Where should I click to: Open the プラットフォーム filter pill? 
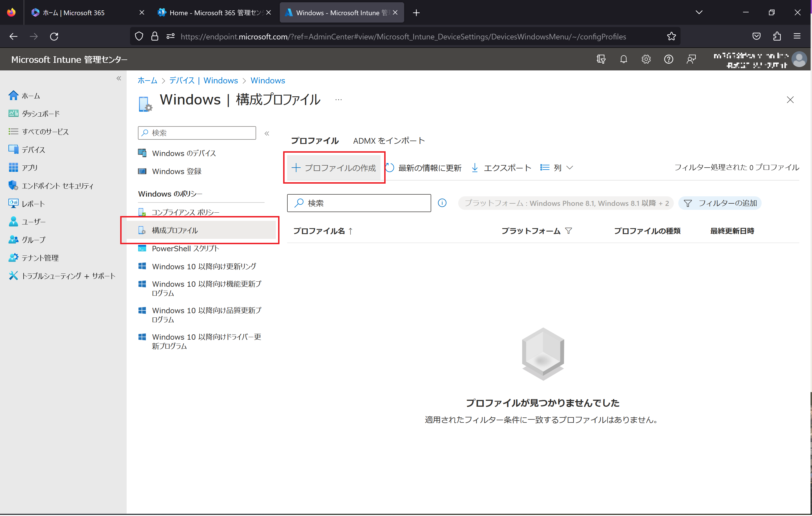(566, 203)
